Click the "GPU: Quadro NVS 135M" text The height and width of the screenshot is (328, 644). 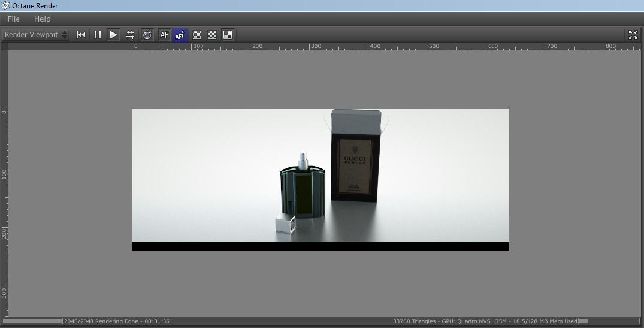[x=473, y=321]
